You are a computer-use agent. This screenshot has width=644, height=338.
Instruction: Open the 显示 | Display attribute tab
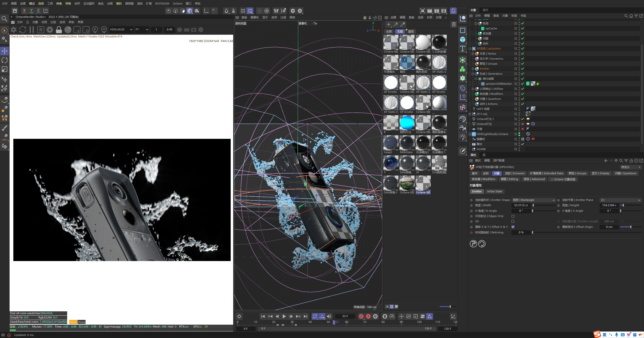[x=600, y=174]
